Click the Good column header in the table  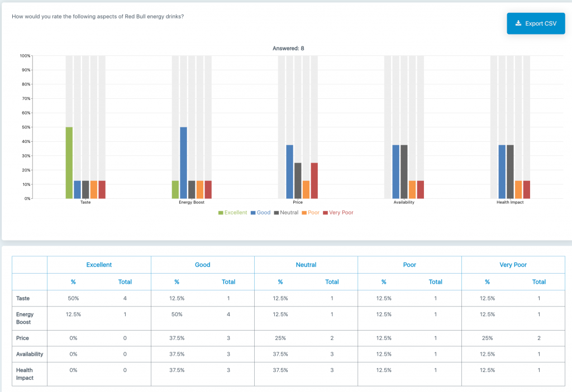202,265
